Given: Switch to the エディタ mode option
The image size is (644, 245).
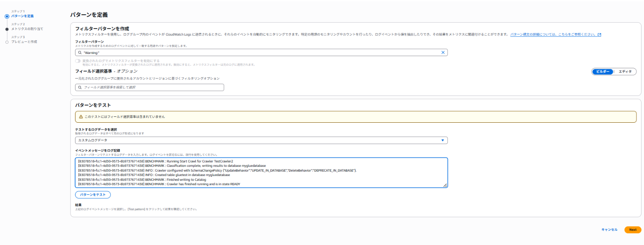Looking at the screenshot, I should tap(625, 72).
